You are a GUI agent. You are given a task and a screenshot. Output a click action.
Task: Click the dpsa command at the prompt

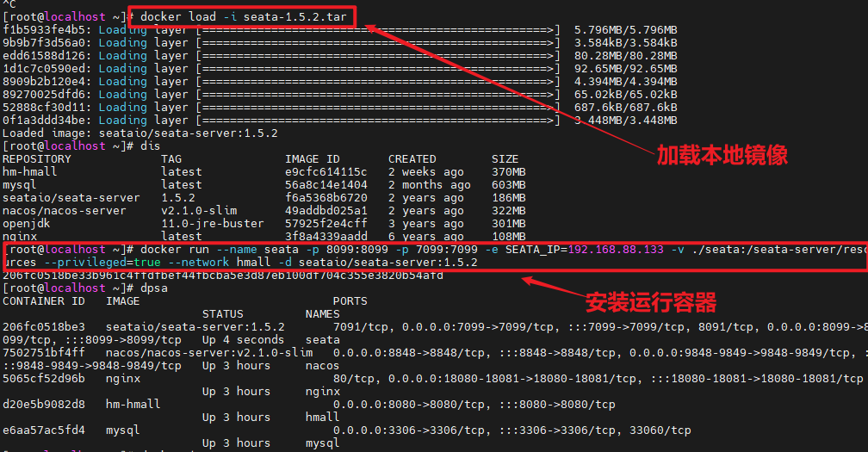click(154, 288)
